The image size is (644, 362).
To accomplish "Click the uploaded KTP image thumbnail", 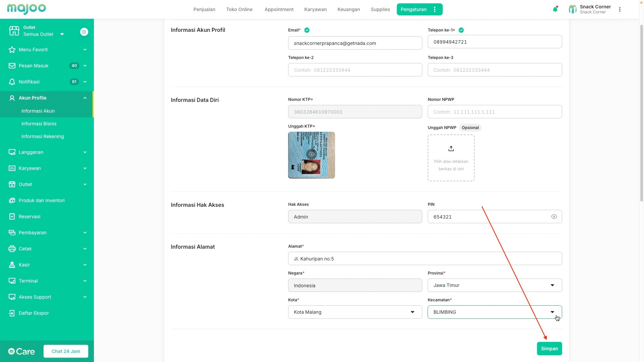I will tap(311, 155).
